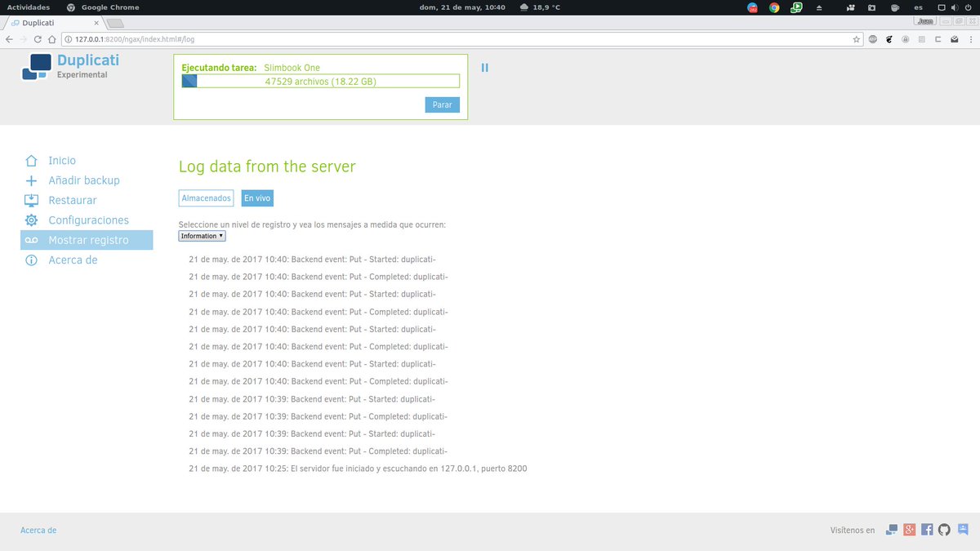Go to Chrome's home page button

click(x=52, y=39)
